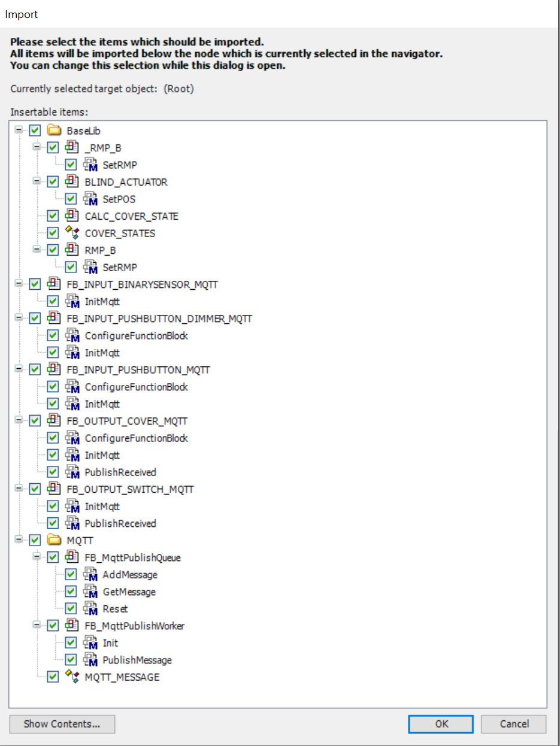
Task: Collapse the FB_INPUT_PUSHBUTTON_MQTT node
Action: [x=19, y=369]
